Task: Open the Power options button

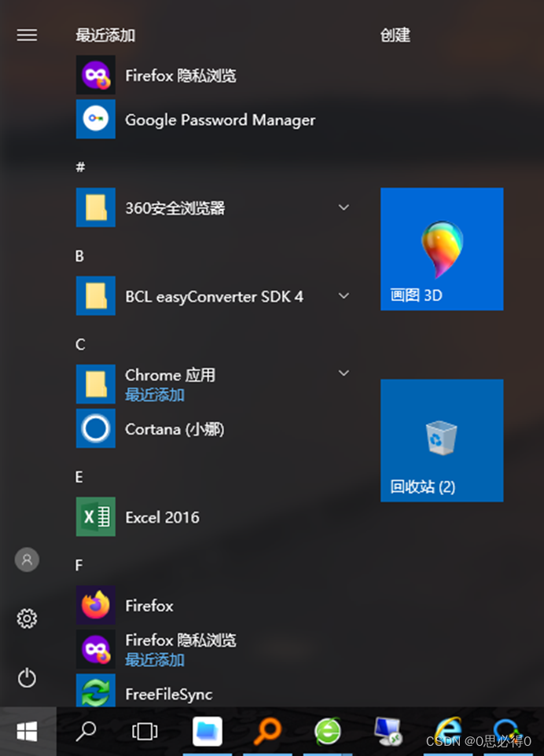Action: coord(27,678)
